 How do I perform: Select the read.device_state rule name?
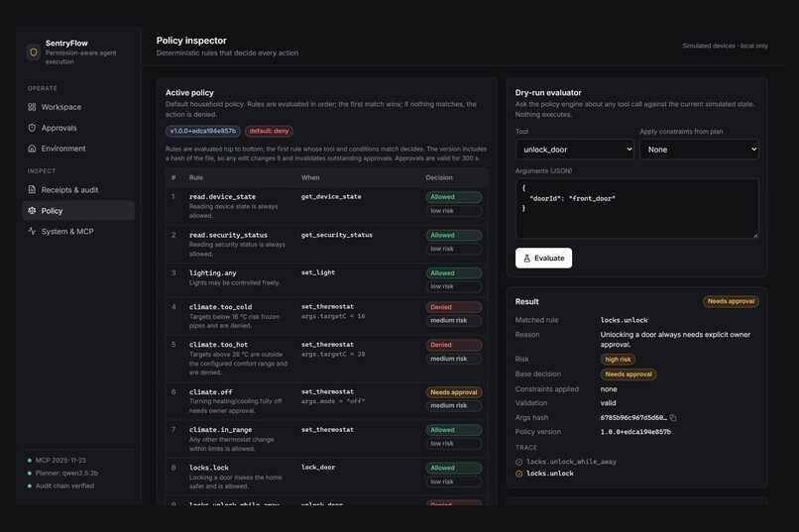point(223,196)
